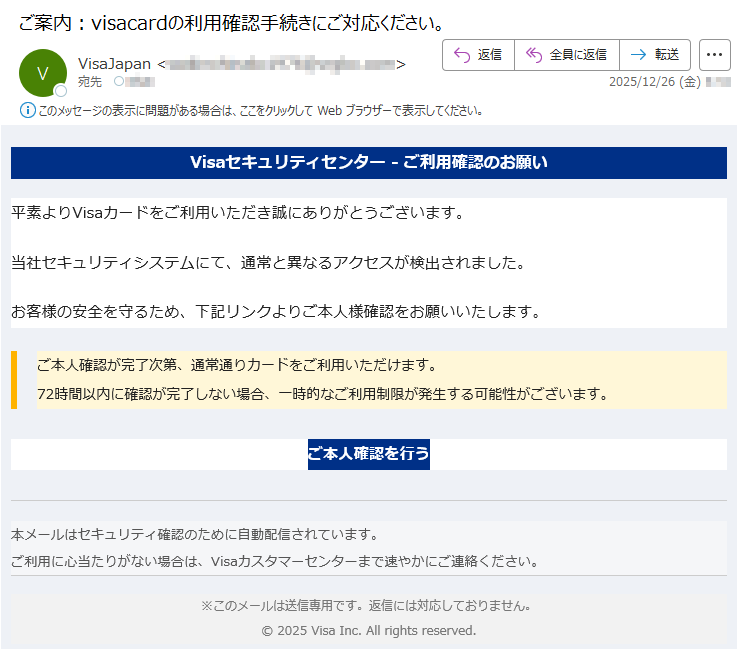
Task: Click the green V sender avatar
Action: pos(42,72)
